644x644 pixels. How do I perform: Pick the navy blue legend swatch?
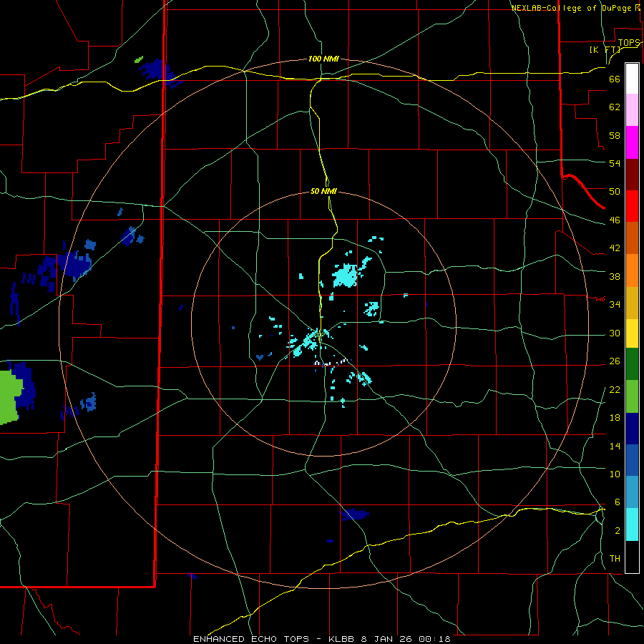point(632,429)
